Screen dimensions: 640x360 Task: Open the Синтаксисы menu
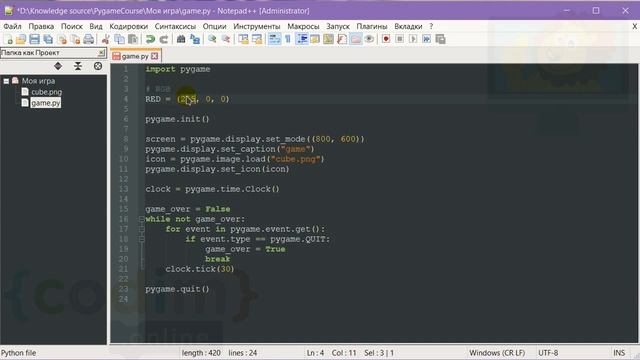point(175,26)
